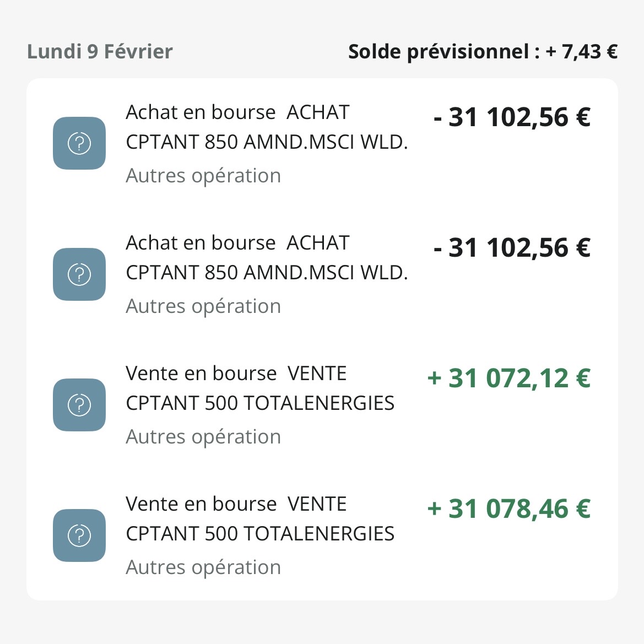
Task: Tap 'Autres opération' under the last sale
Action: click(203, 567)
